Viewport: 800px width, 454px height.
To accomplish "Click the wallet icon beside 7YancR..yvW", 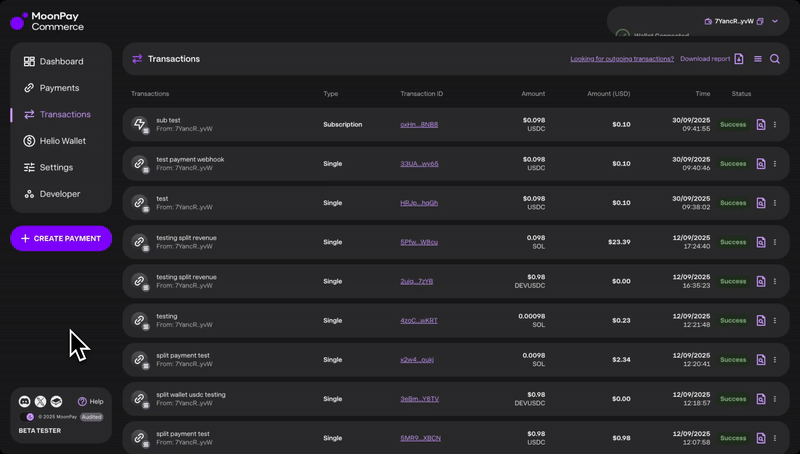I will click(x=708, y=21).
